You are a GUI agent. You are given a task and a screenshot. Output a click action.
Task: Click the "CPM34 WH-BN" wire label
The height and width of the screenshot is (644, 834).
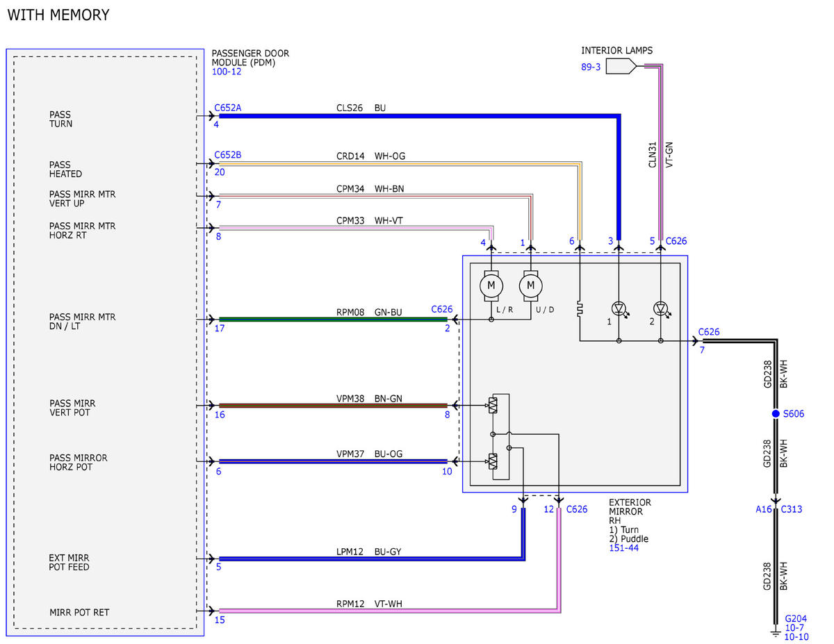coord(370,188)
